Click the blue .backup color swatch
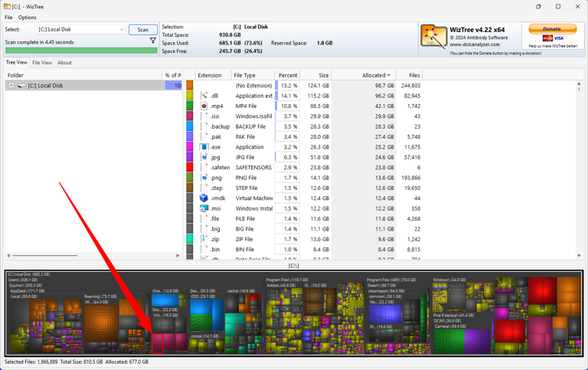The width and height of the screenshot is (588, 370). point(190,126)
